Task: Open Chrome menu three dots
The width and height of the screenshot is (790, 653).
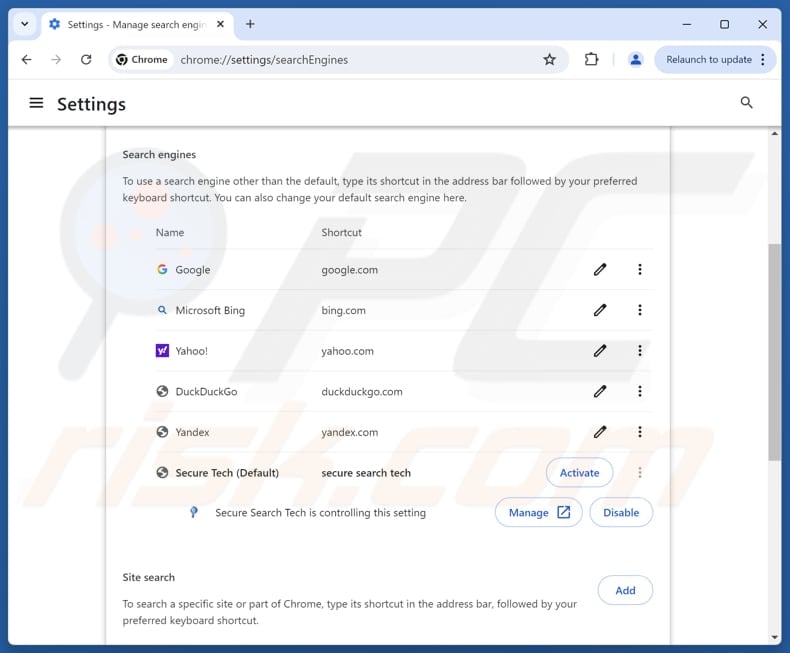Action: click(763, 59)
